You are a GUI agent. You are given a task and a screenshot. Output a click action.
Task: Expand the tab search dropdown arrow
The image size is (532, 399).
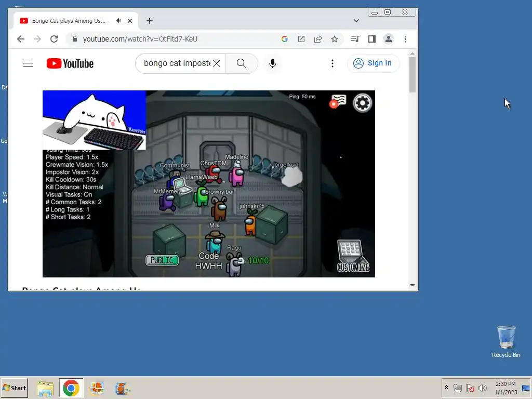[356, 21]
